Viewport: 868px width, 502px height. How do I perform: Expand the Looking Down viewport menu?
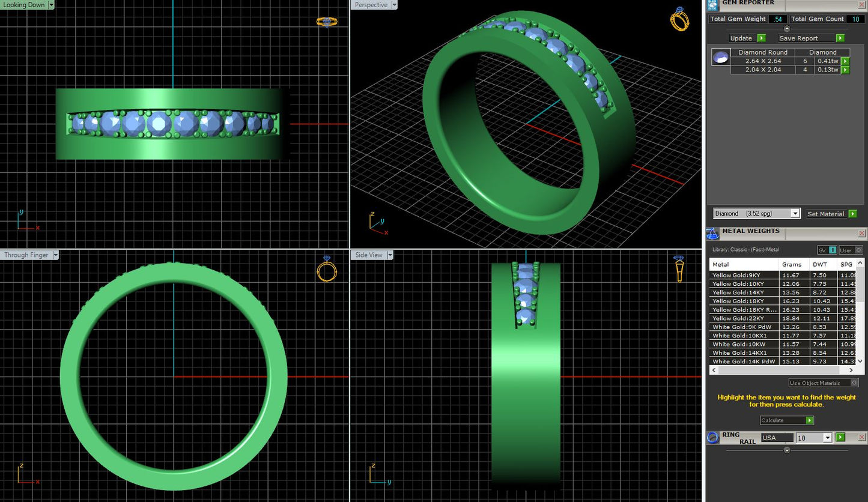[51, 5]
